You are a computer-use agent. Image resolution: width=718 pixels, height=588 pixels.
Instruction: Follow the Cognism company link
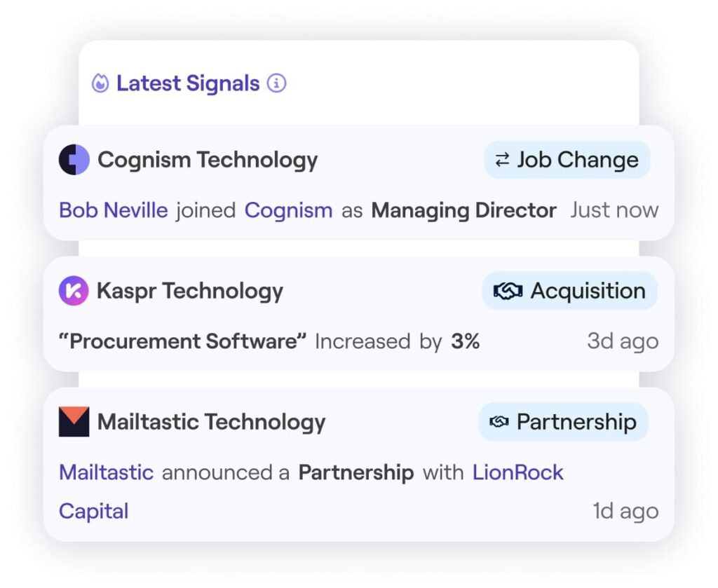point(288,210)
